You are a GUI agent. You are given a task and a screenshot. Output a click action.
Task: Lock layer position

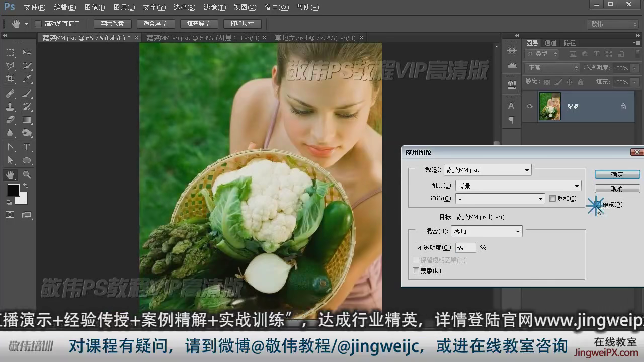coord(570,82)
